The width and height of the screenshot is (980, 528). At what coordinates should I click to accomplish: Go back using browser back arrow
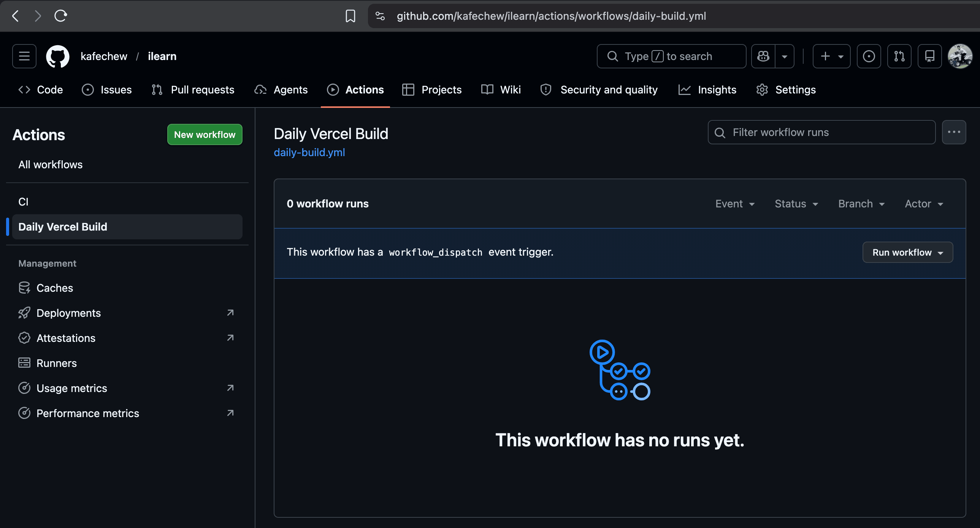16,16
